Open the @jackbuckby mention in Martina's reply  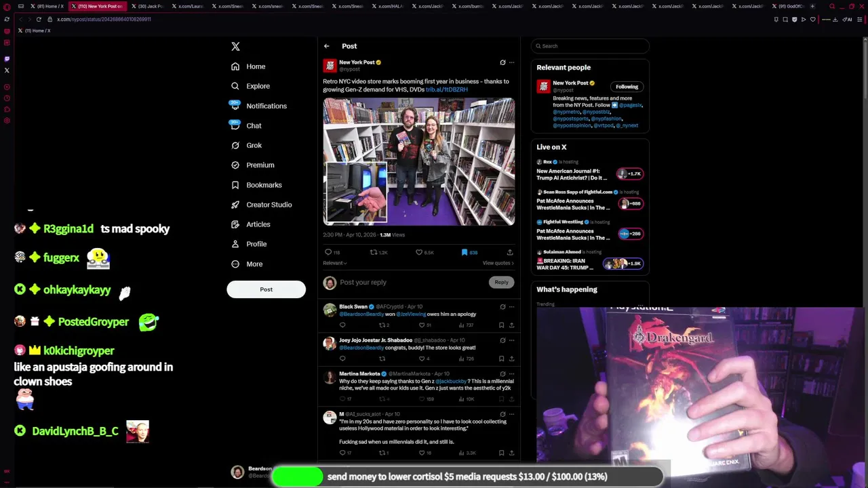coord(451,382)
